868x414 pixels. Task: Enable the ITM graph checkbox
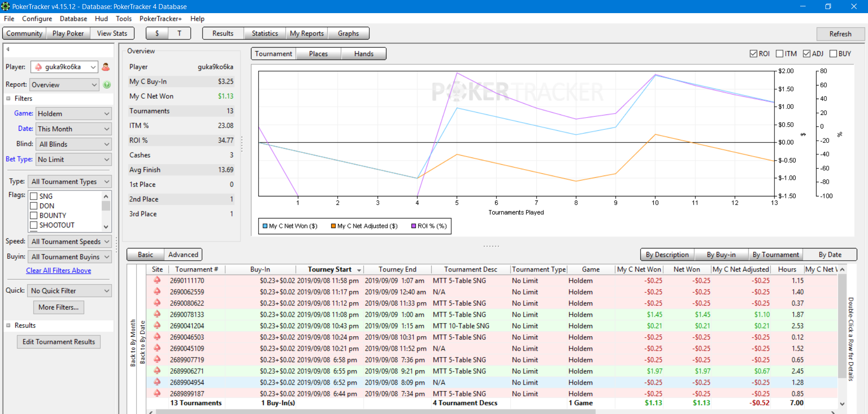pos(779,53)
